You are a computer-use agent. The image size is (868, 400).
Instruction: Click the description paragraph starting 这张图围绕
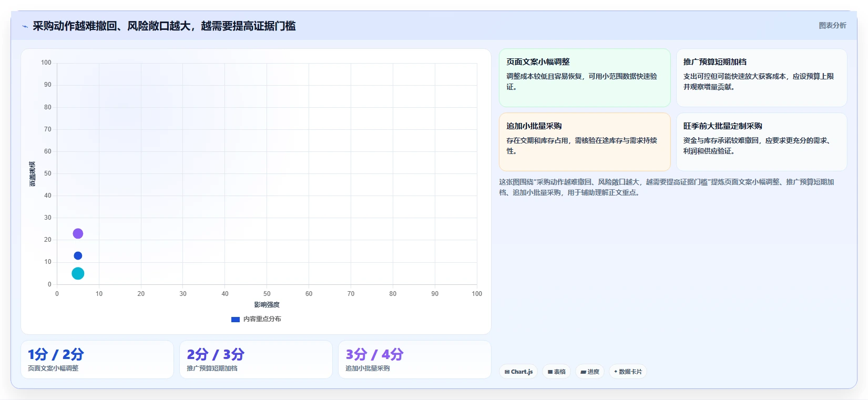(667, 187)
